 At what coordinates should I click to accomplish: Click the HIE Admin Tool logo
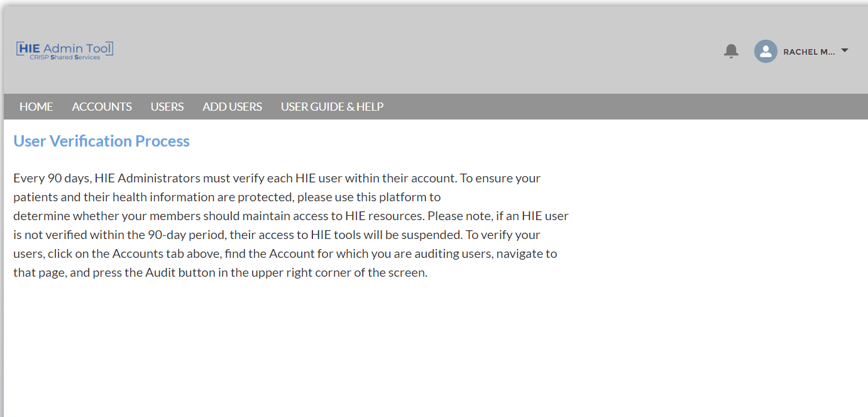point(65,50)
